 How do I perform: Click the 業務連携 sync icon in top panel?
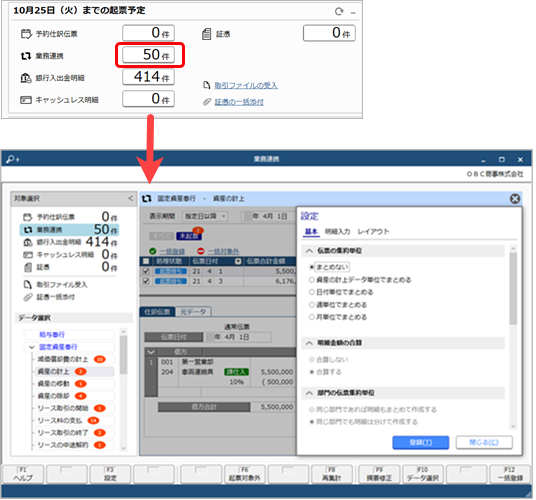(26, 56)
